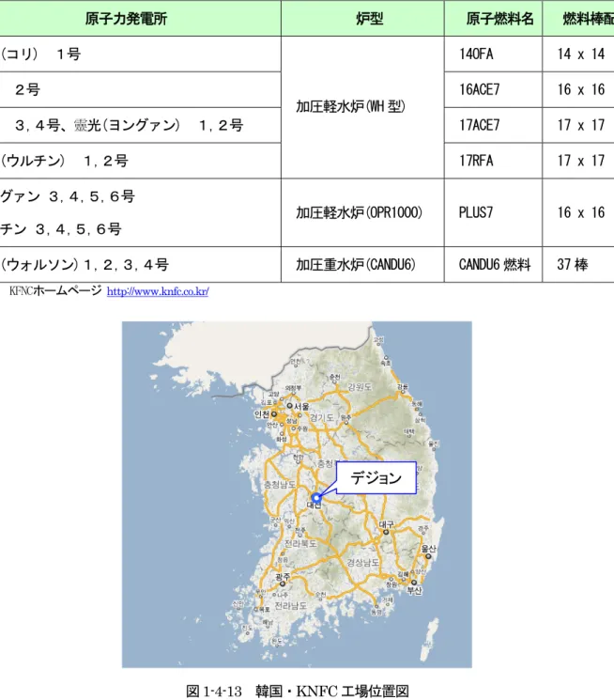The image size is (614, 700).
Task: Click the (ウルチン) 1, 2号 row
Action: pyautogui.click(x=140, y=161)
